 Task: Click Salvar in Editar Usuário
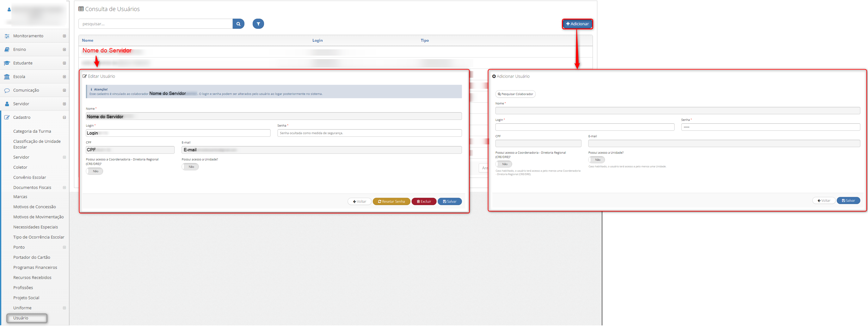click(x=450, y=202)
